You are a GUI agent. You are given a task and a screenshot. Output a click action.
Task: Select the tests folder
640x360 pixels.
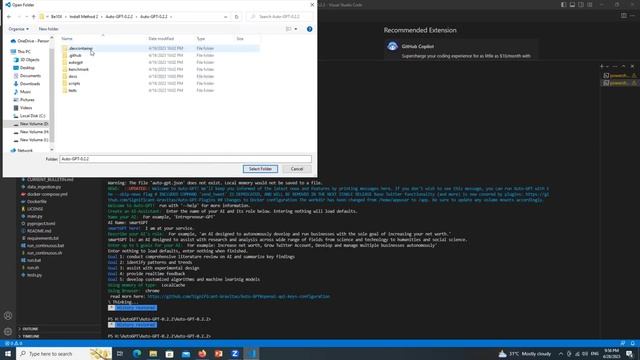coord(72,90)
